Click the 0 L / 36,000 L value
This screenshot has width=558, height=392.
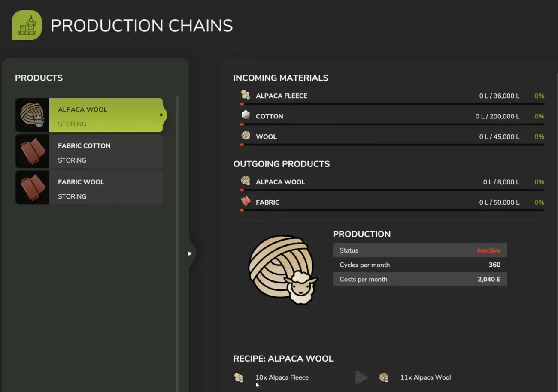tap(499, 96)
